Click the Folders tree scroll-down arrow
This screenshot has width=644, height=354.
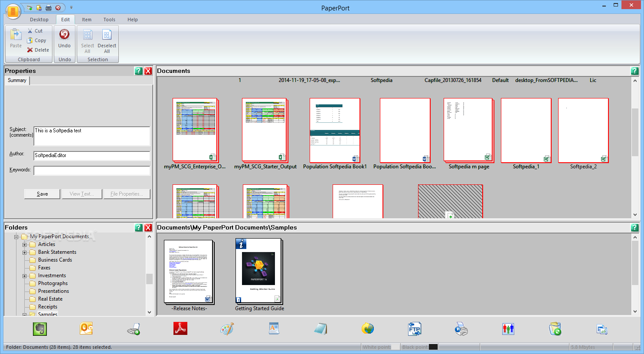149,312
